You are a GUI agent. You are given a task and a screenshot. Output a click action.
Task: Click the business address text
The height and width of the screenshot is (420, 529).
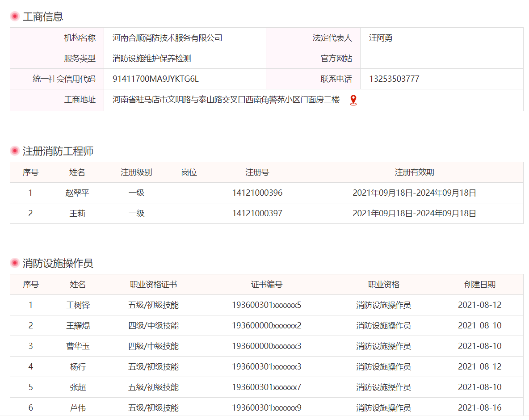coord(226,100)
